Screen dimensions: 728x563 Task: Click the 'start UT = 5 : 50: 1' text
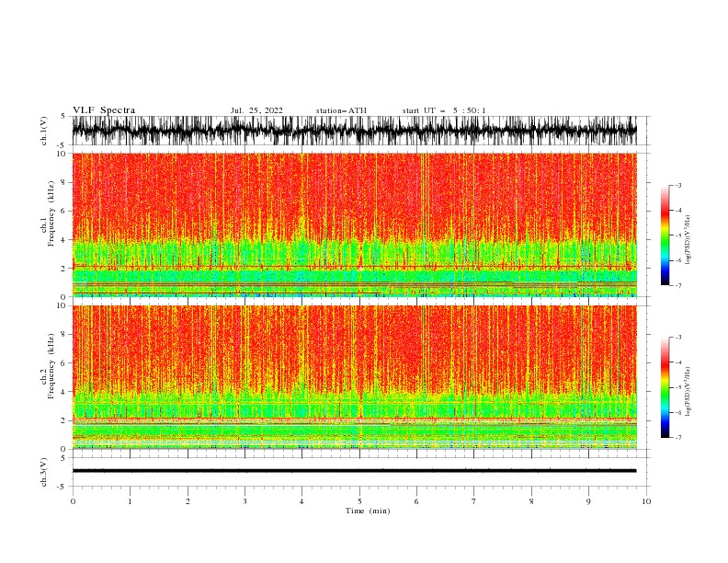tap(444, 110)
